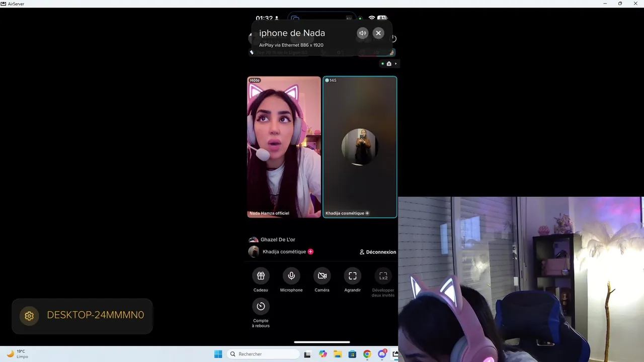Tap the power icon behind the overlay
Viewport: 644px width, 362px height.
[393, 38]
